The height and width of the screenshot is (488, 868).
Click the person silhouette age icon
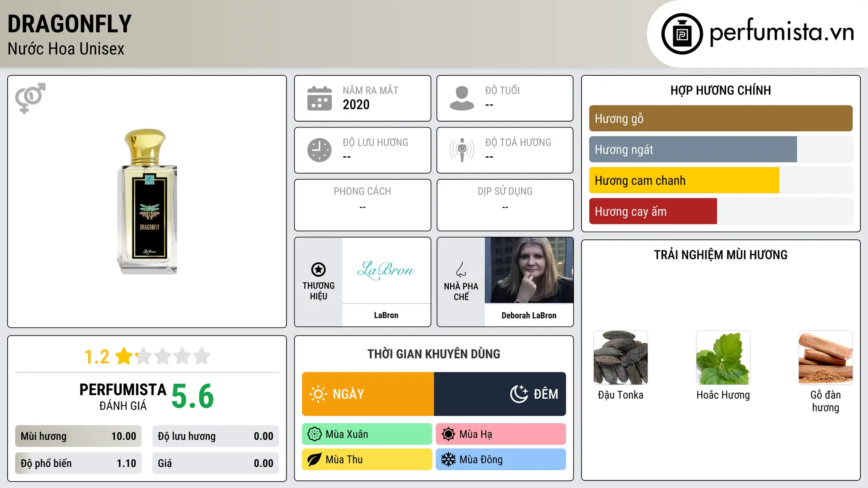point(462,98)
